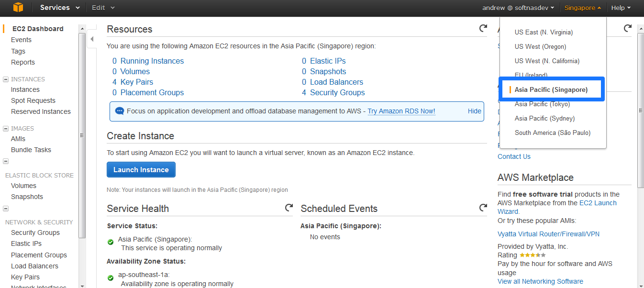Image resolution: width=644 pixels, height=288 pixels.
Task: Open Load Balancers in the sidebar
Action: [x=34, y=266]
